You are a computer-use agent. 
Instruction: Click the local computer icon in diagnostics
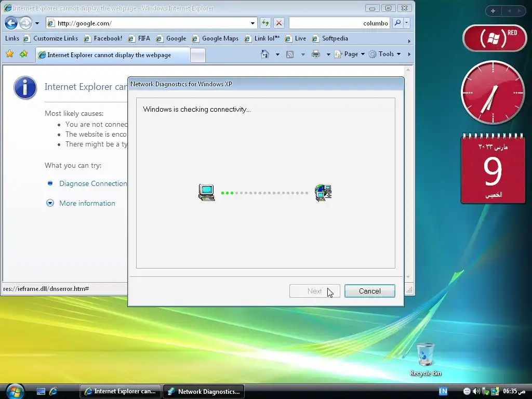click(x=207, y=192)
